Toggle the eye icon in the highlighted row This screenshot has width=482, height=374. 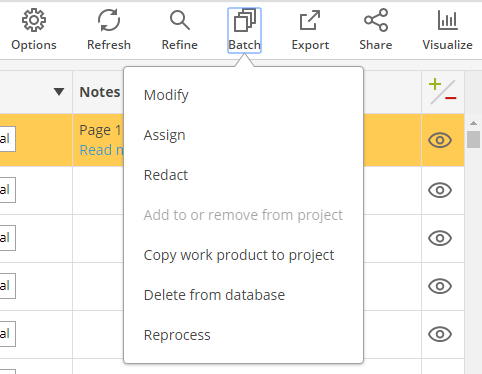click(x=440, y=140)
